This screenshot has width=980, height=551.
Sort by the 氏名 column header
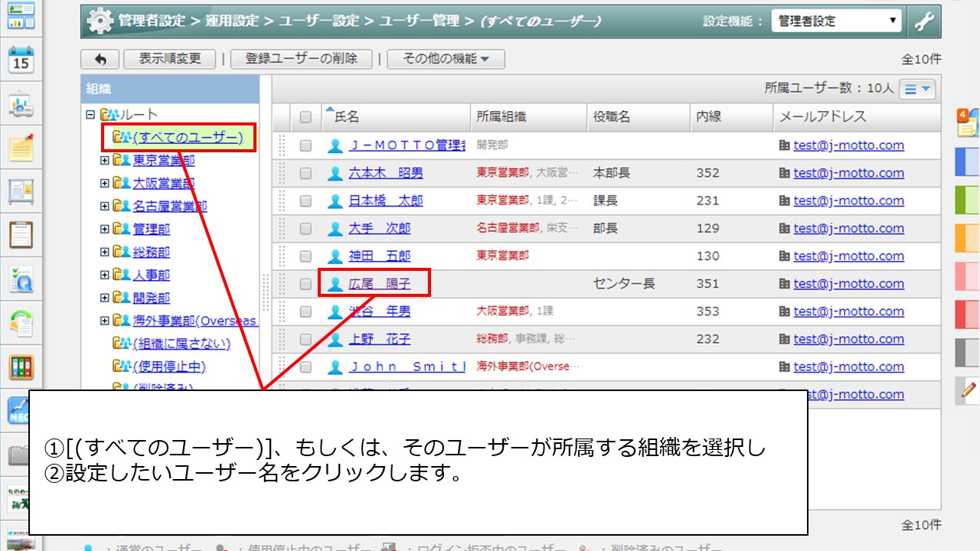pyautogui.click(x=347, y=117)
